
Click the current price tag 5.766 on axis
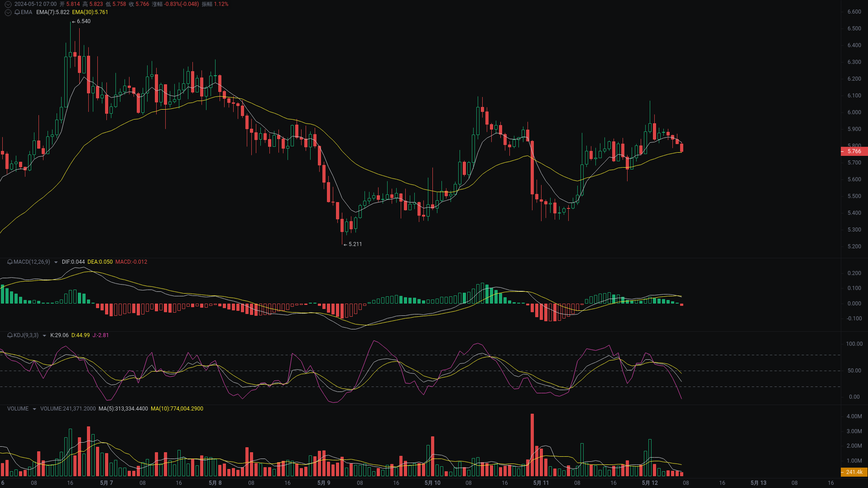click(x=854, y=151)
